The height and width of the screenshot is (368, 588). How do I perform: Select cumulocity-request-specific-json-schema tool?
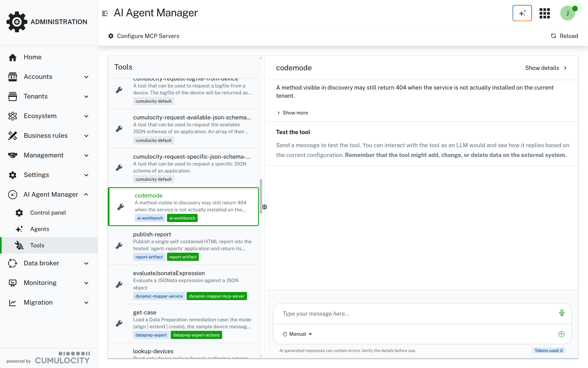point(184,168)
